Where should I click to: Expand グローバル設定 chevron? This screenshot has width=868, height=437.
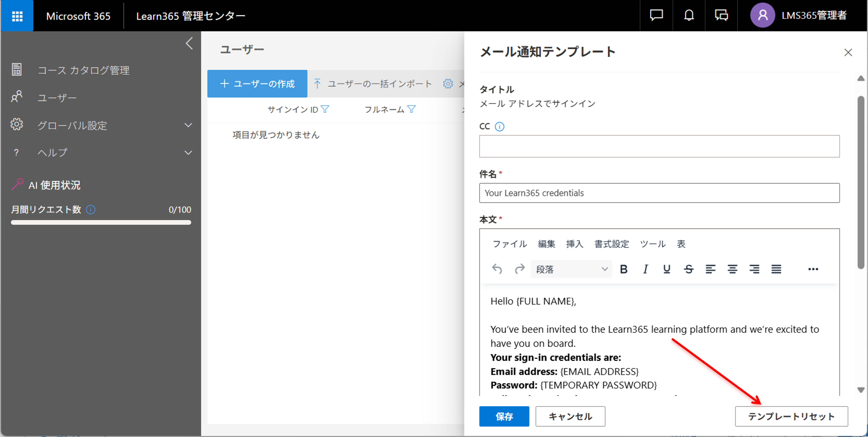(188, 125)
